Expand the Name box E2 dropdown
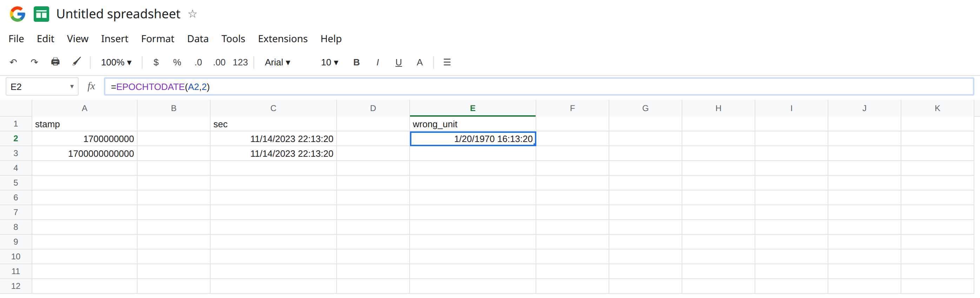 click(72, 86)
